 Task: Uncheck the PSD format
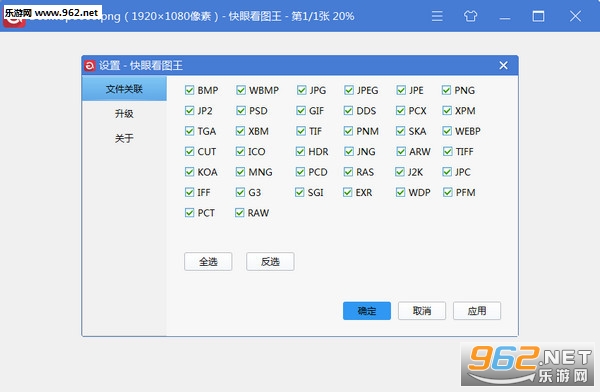pos(241,111)
